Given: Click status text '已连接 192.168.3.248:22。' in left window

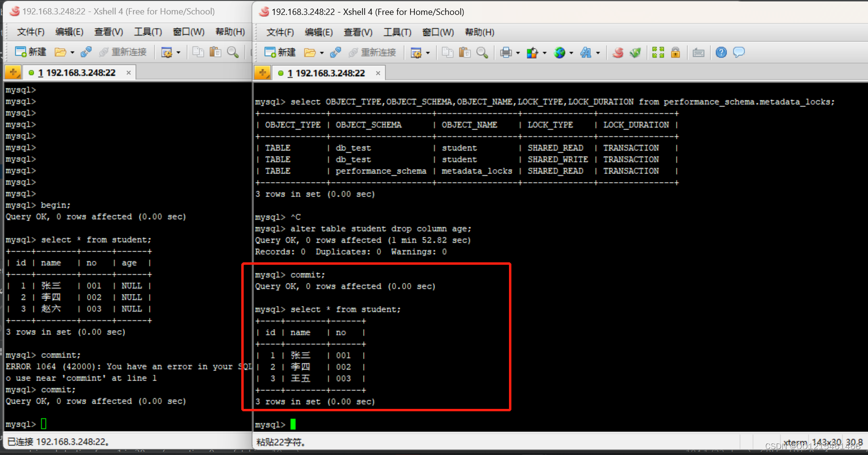Looking at the screenshot, I should point(58,442).
